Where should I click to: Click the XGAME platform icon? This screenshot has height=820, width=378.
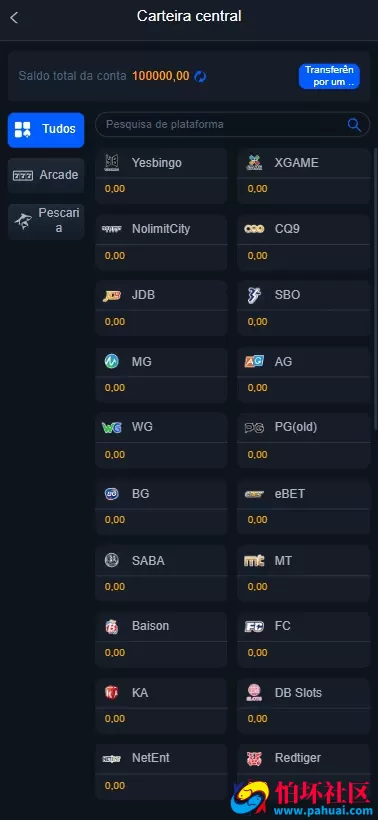[254, 163]
